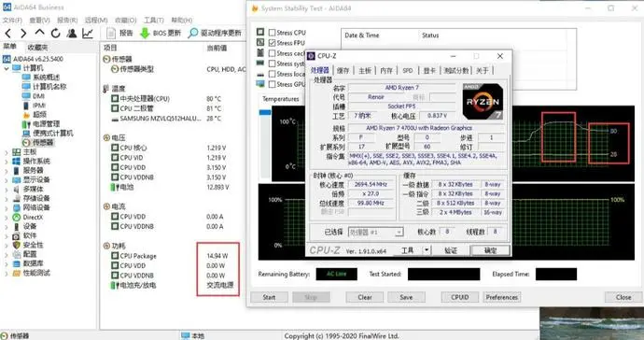
Task: Expand the 显示设备 tree branch
Action: (x=7, y=180)
